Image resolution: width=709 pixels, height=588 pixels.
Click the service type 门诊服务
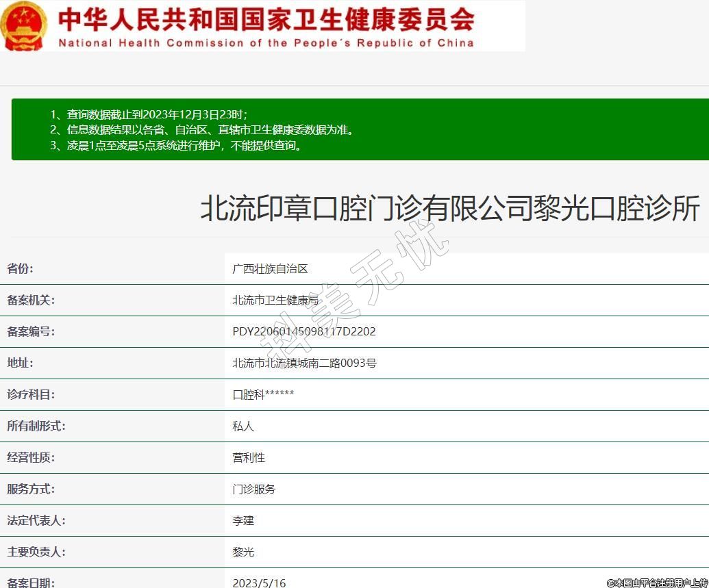(254, 489)
